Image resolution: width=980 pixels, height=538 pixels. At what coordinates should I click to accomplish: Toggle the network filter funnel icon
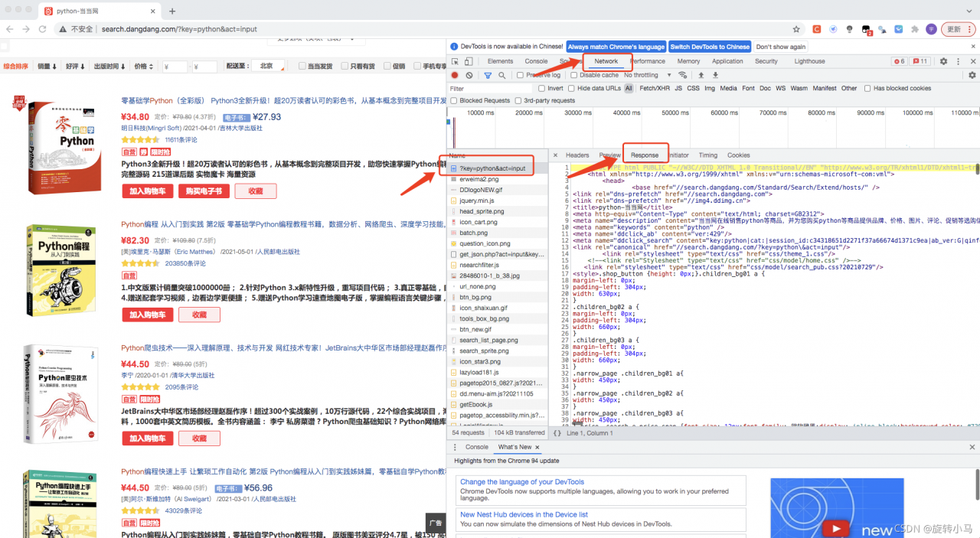coord(488,75)
